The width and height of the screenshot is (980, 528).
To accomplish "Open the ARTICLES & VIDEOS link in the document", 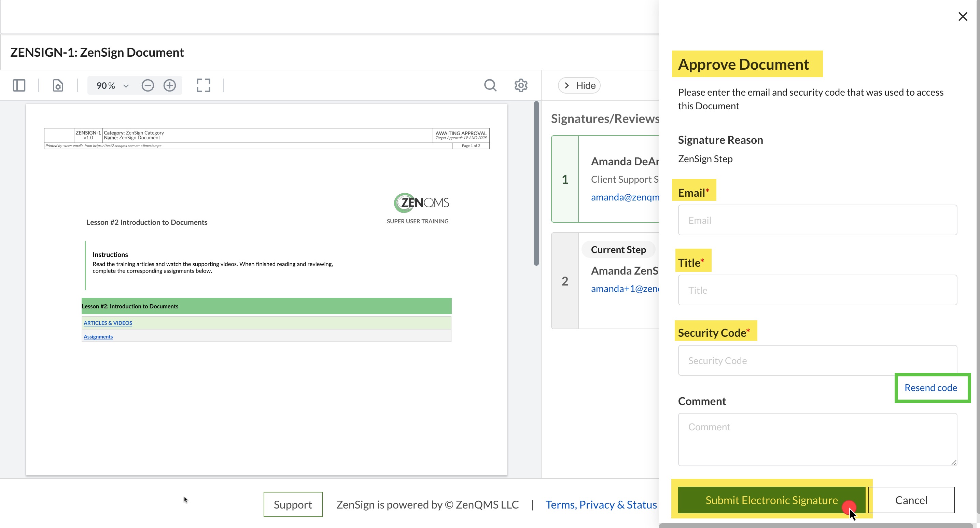I will click(108, 323).
